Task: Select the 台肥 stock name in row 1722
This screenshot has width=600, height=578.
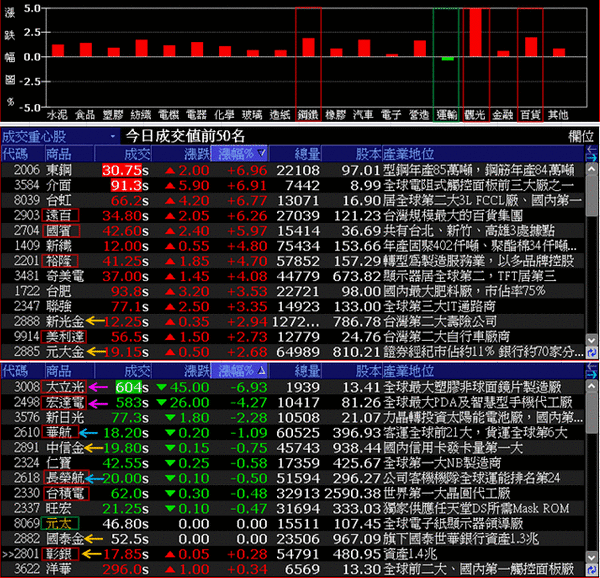Action: point(59,291)
